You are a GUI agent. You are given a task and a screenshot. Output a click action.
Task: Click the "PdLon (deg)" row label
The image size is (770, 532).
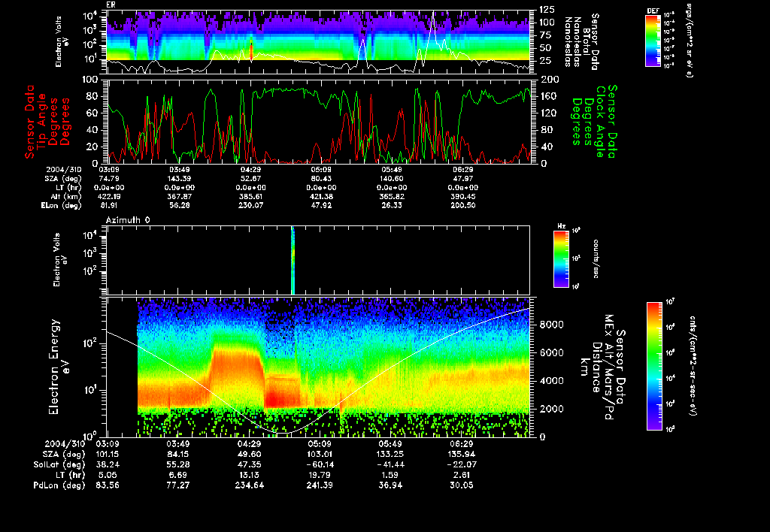coord(59,485)
